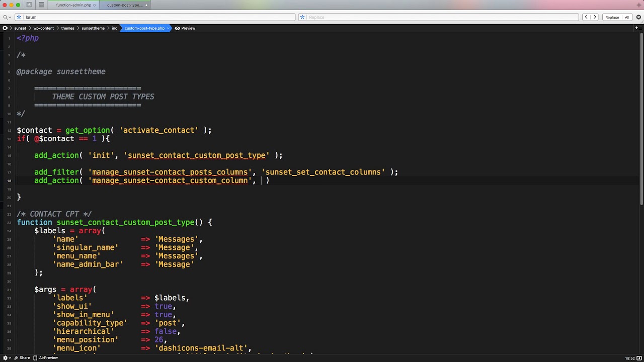Click the wildcard asterisk in the Replace field
Screen dimensions: 644x362
(302, 17)
